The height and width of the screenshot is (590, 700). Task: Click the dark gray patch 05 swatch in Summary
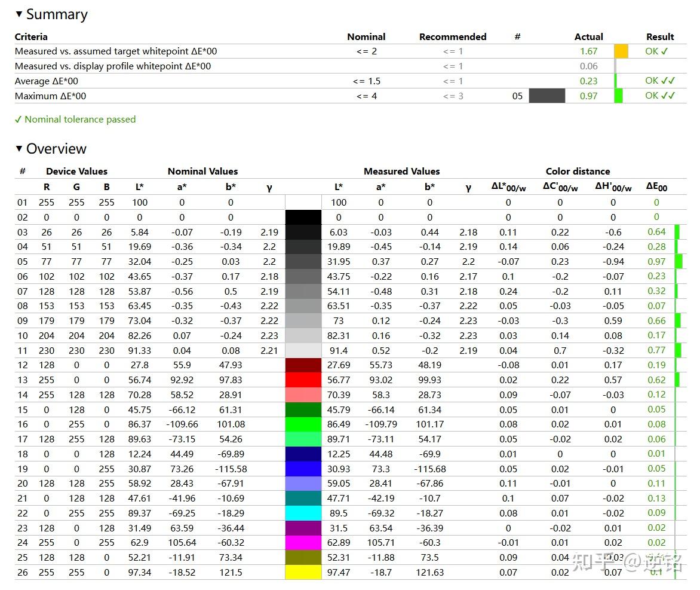pos(547,96)
